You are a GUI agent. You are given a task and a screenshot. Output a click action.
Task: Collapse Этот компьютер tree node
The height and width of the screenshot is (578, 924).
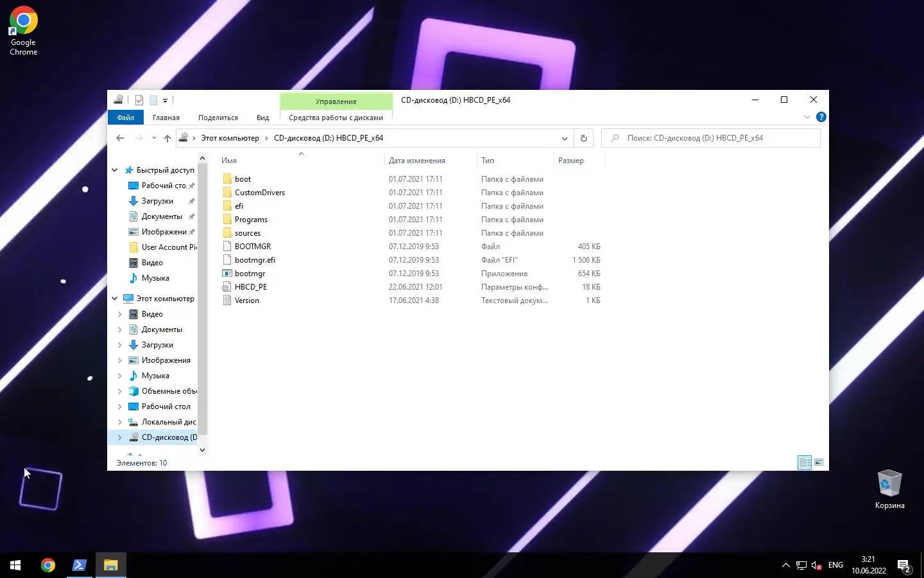click(x=115, y=299)
